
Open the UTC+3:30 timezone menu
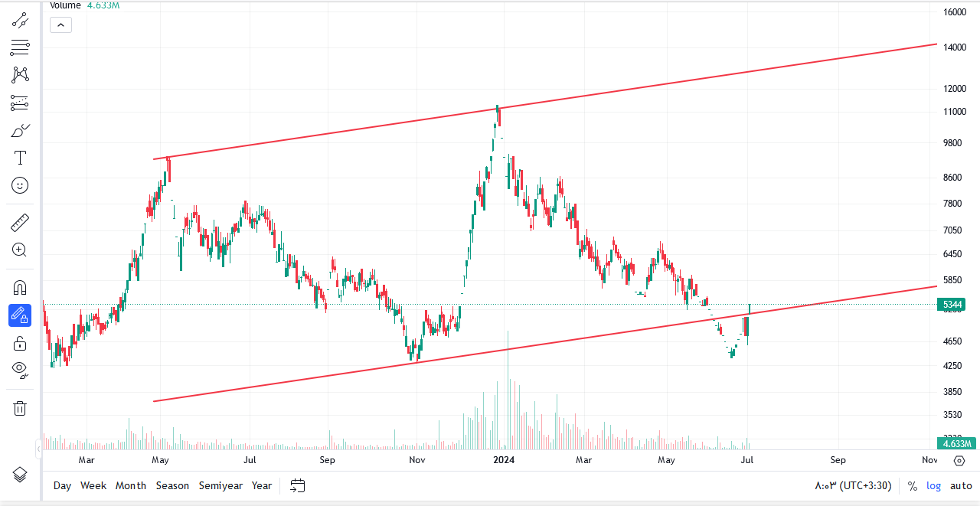(854, 485)
